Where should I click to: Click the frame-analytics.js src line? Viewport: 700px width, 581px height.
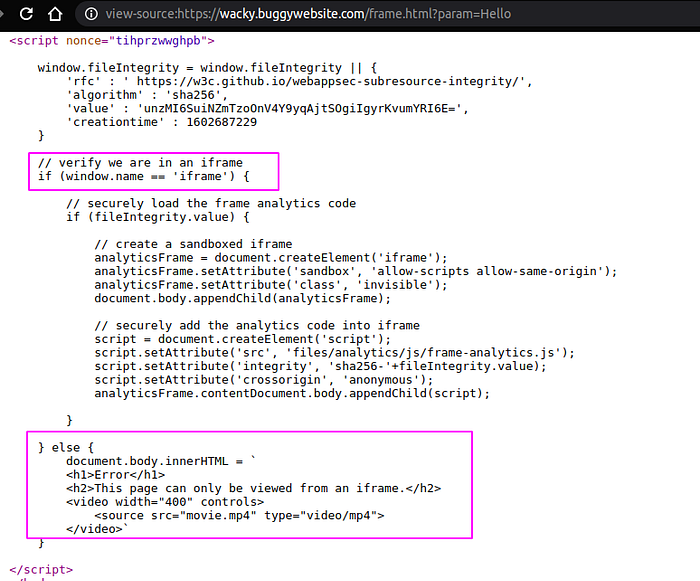coord(334,353)
